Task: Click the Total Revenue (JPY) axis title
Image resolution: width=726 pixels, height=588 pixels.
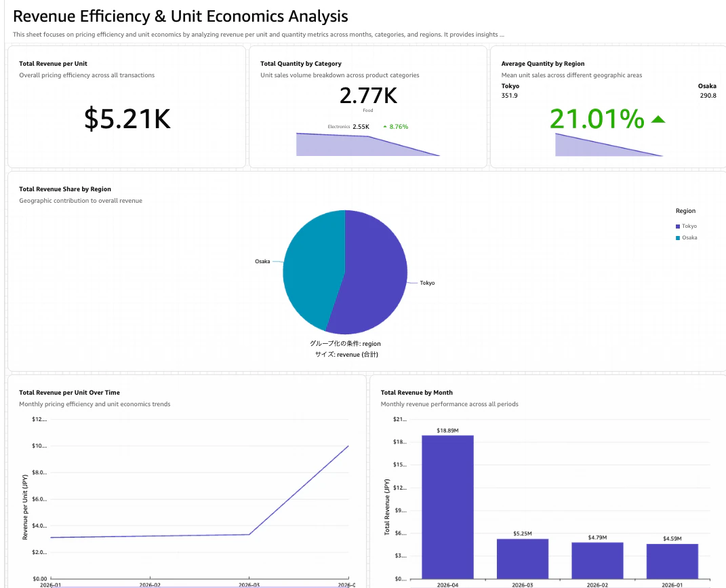Action: (387, 507)
